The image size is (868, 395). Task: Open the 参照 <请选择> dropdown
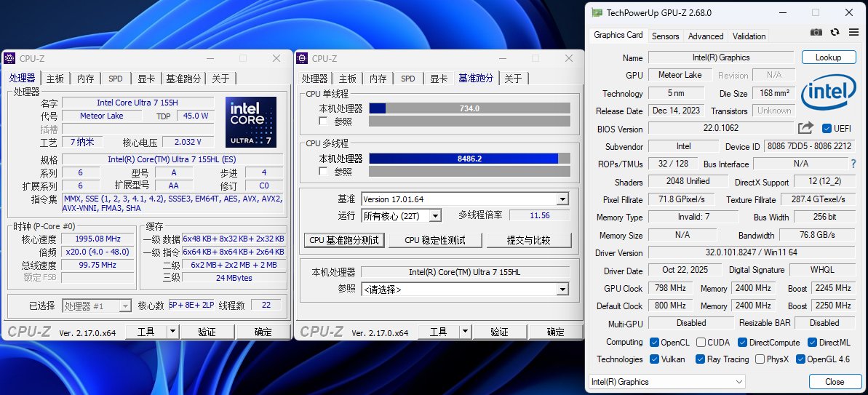563,289
